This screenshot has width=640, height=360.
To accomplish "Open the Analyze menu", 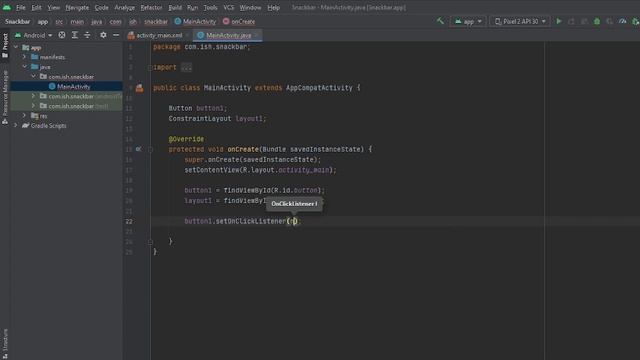I will pyautogui.click(x=124, y=7).
